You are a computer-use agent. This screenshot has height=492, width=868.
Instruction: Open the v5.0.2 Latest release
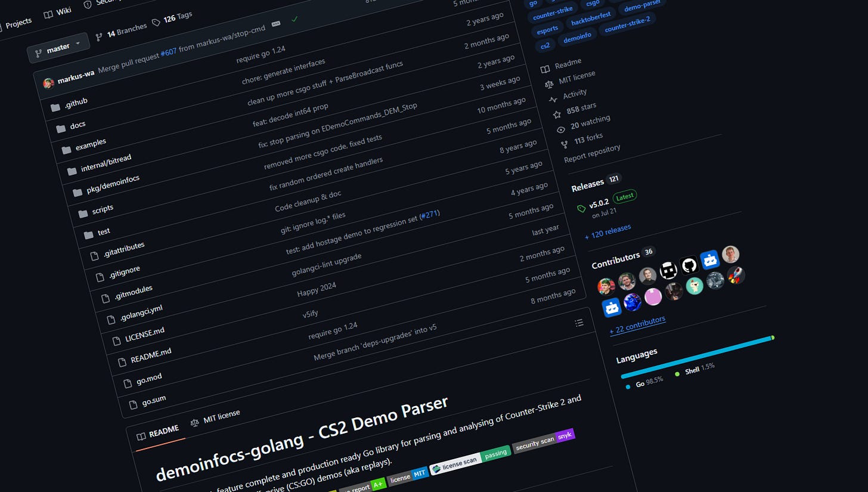pos(606,203)
